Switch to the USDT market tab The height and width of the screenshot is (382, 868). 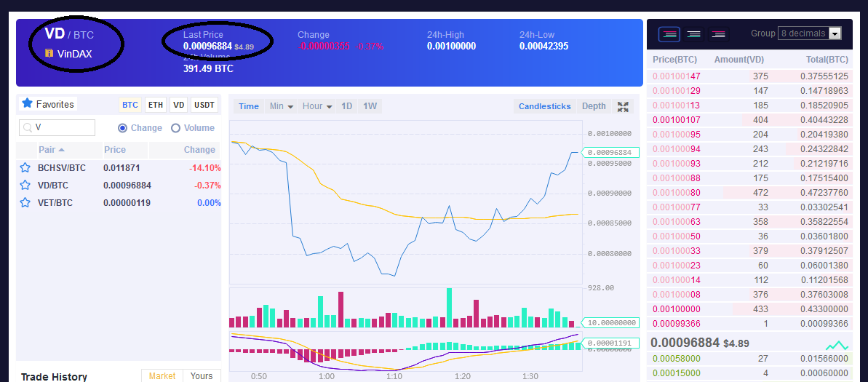tap(204, 105)
